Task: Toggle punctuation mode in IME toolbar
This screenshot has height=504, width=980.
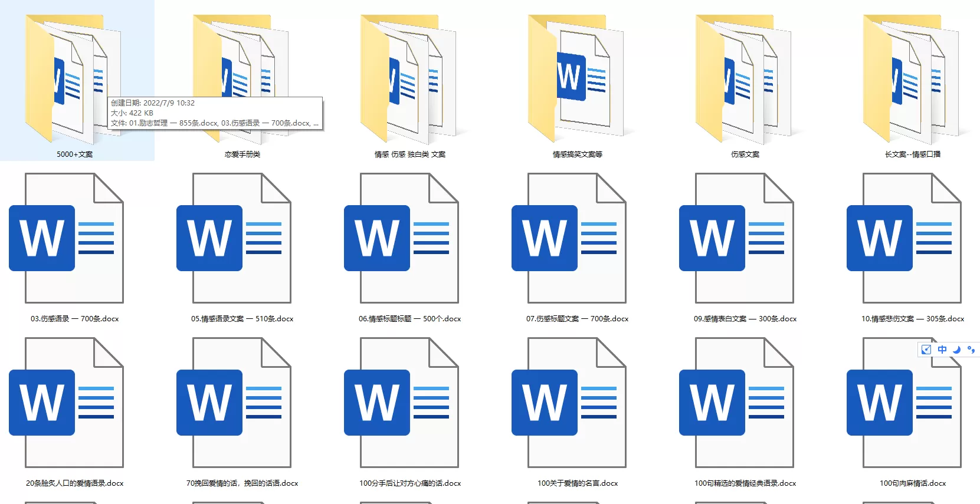Action: [x=971, y=350]
